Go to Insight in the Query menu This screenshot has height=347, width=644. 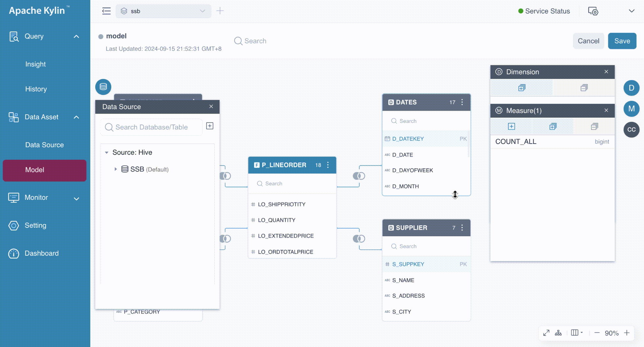(x=35, y=64)
